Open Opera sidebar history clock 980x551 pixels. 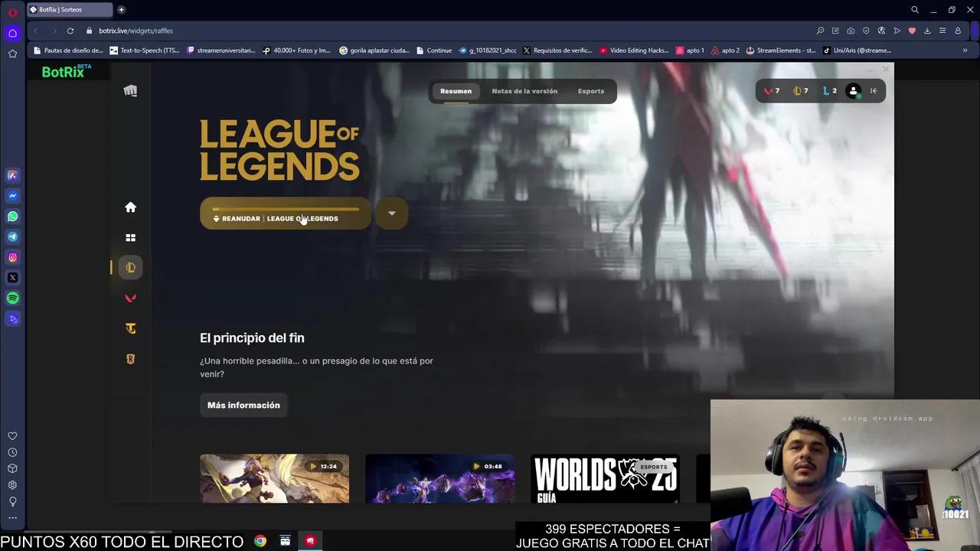12,452
